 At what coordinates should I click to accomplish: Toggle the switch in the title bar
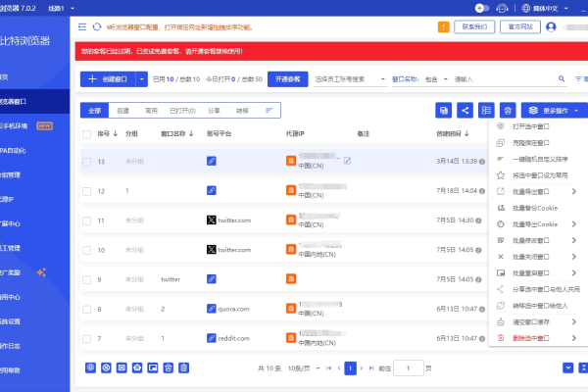click(482, 8)
